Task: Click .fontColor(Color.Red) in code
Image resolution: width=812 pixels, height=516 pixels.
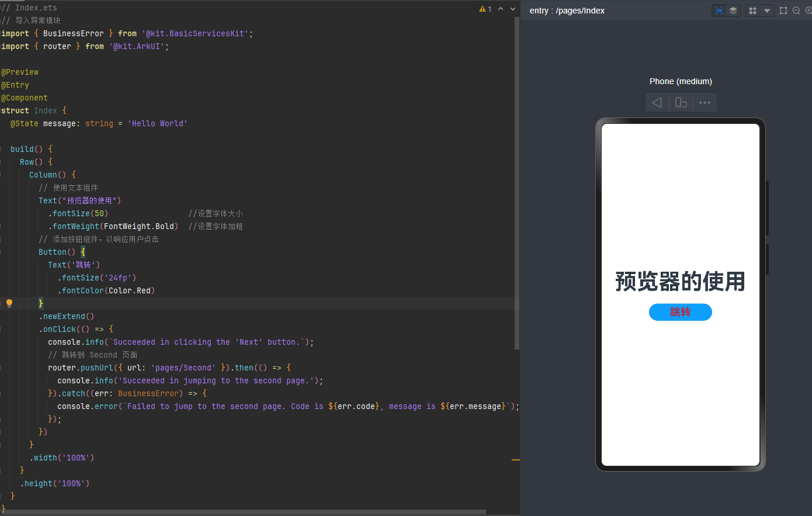Action: click(106, 290)
